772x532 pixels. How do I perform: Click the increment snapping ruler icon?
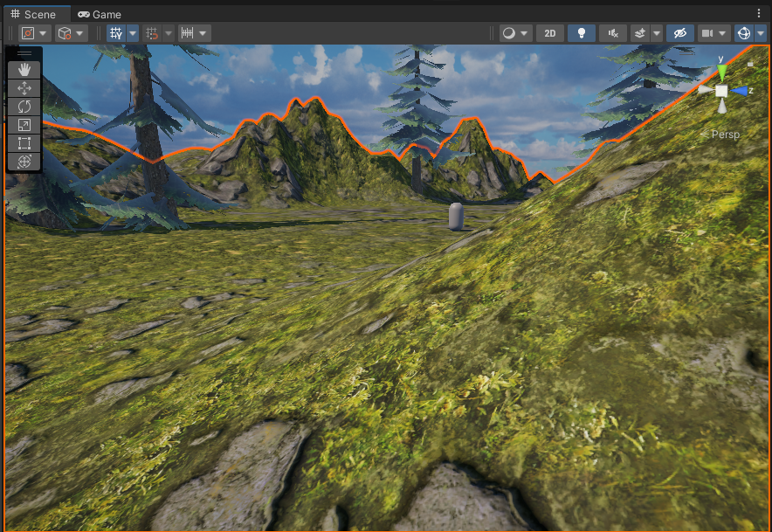point(187,33)
